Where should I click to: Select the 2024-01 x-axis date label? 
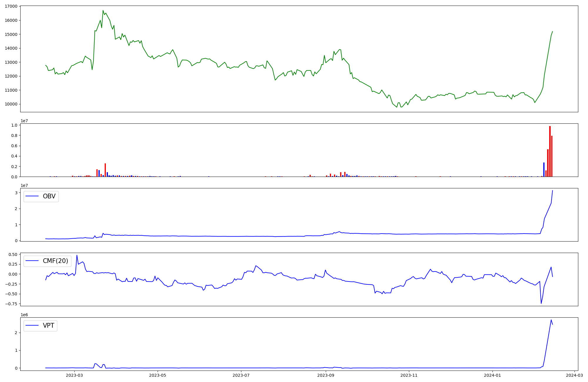pos(493,375)
